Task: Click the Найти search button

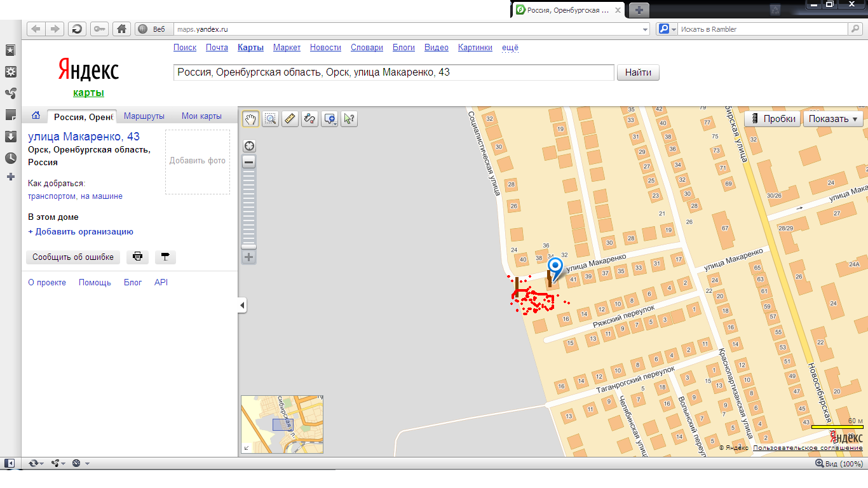Action: (638, 72)
